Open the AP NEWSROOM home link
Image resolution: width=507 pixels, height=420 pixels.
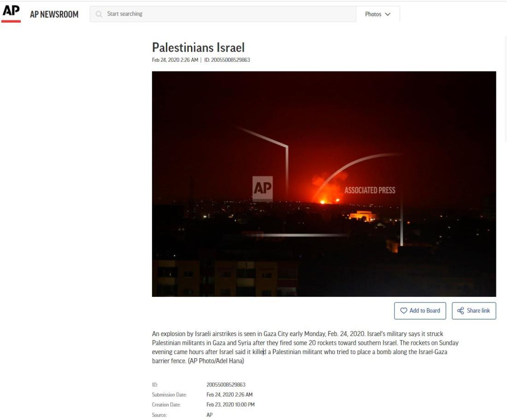click(54, 14)
